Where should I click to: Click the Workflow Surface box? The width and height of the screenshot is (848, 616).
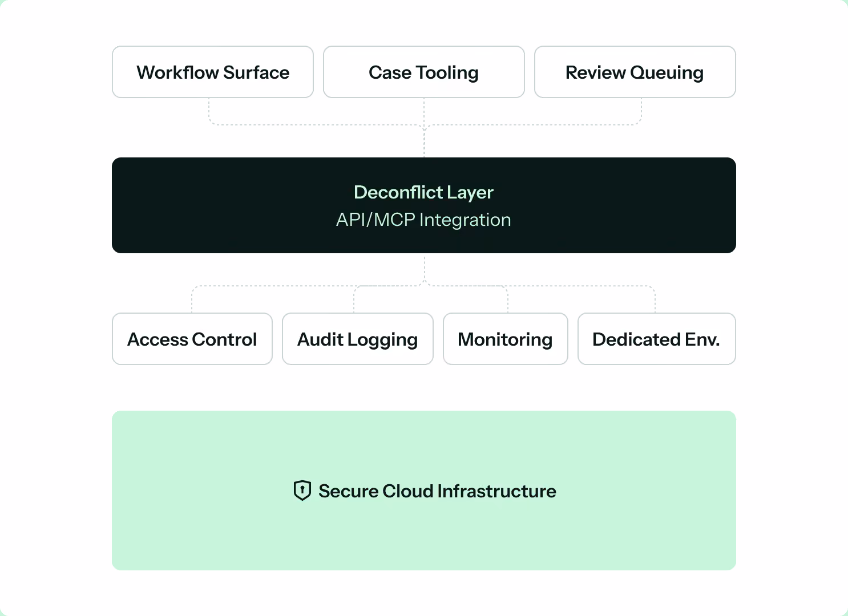pos(213,72)
